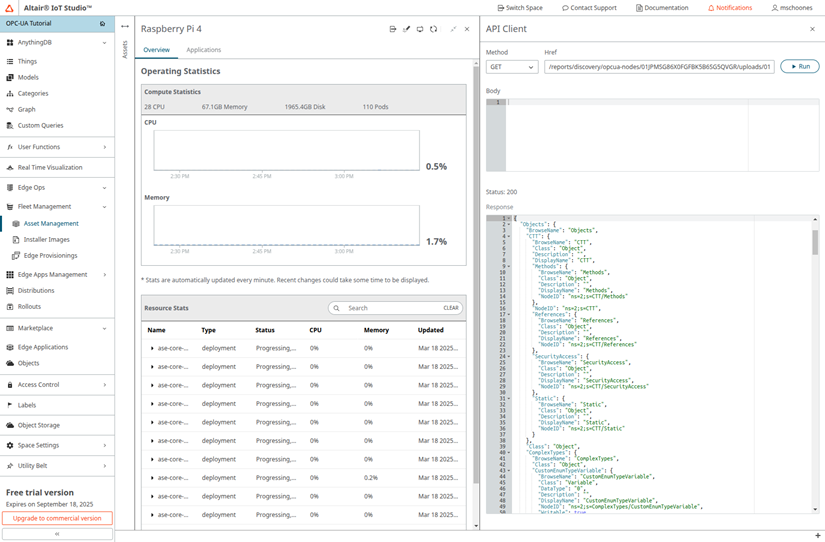The width and height of the screenshot is (825, 542).
Task: Open Custom Queries in sidebar
Action: click(41, 126)
